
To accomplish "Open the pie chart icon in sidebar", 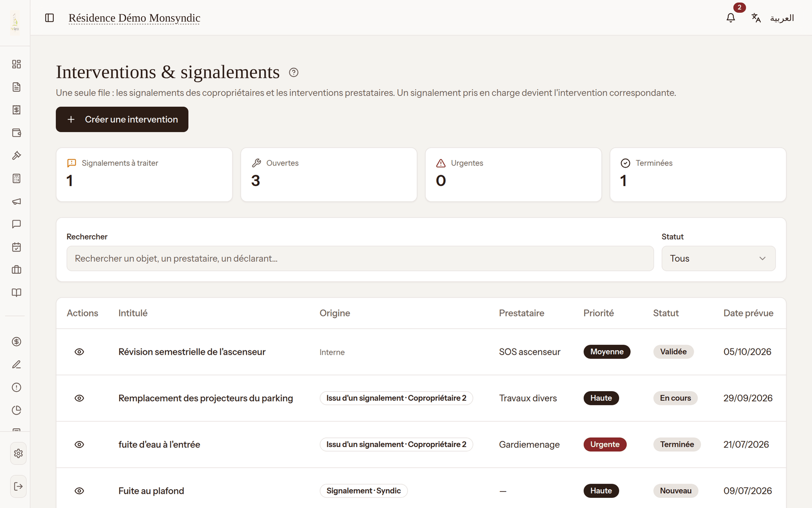I will pyautogui.click(x=16, y=410).
